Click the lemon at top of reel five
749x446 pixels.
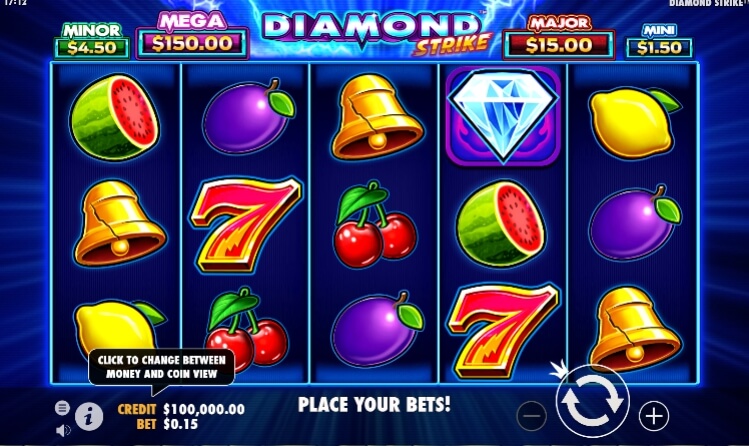[634, 122]
